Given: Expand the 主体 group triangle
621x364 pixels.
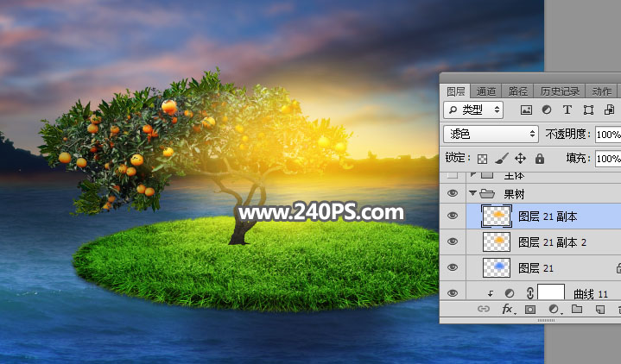Looking at the screenshot, I should click(x=473, y=174).
